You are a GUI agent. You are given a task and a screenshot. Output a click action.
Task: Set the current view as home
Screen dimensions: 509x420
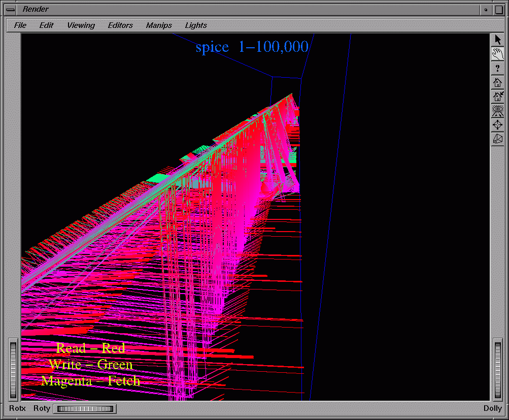(x=498, y=96)
